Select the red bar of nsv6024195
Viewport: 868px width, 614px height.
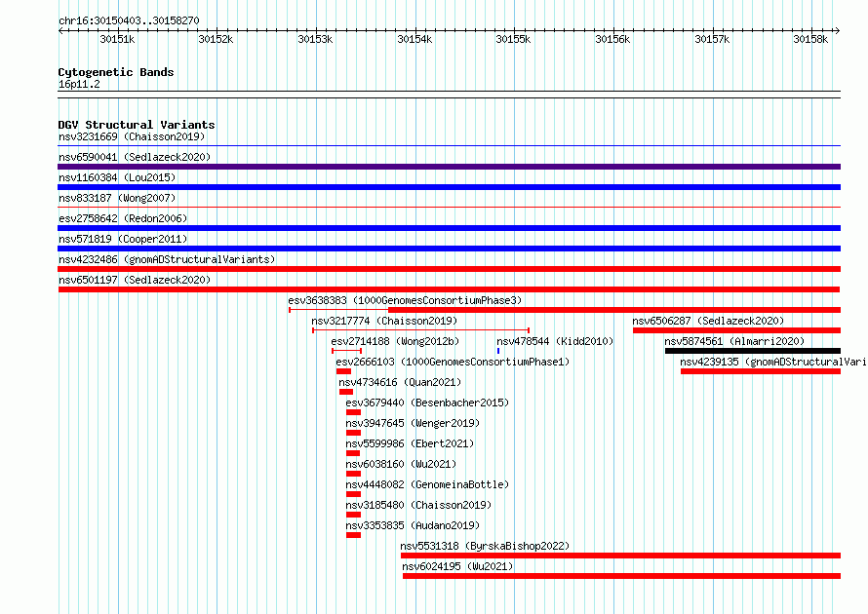[621, 576]
